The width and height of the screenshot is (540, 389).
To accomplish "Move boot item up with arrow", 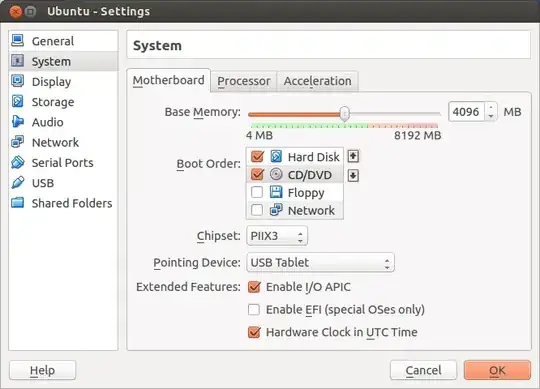I will coord(353,157).
